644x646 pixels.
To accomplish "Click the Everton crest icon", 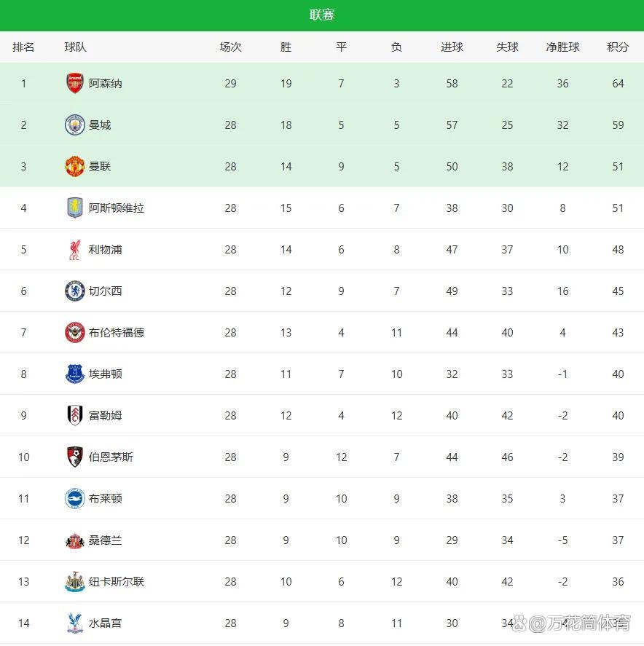I will coord(75,374).
